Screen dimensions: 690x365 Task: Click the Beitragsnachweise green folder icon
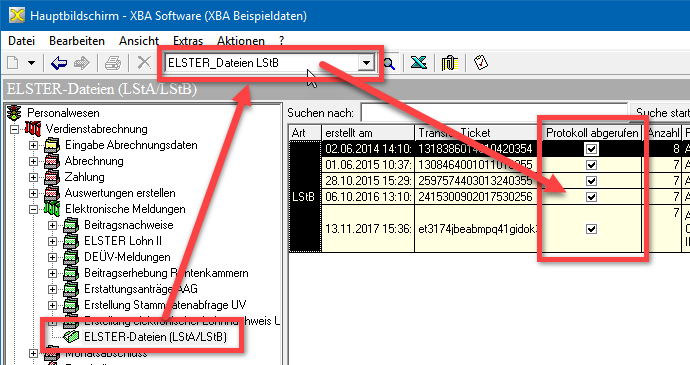[71, 225]
